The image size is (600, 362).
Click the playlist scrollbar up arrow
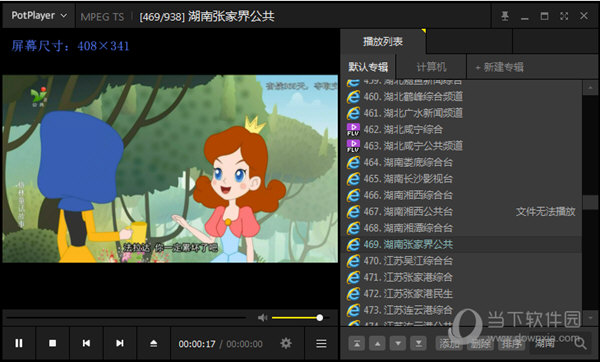point(590,88)
